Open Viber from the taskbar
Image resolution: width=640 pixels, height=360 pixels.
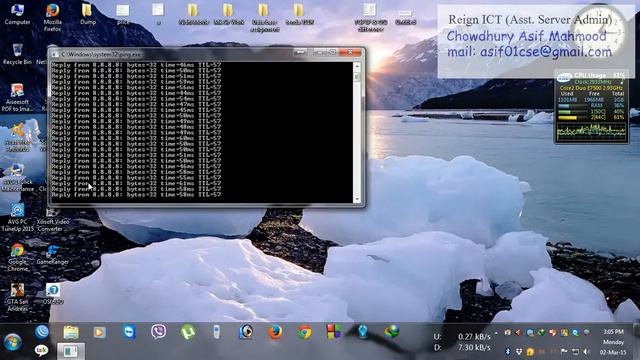pyautogui.click(x=158, y=331)
